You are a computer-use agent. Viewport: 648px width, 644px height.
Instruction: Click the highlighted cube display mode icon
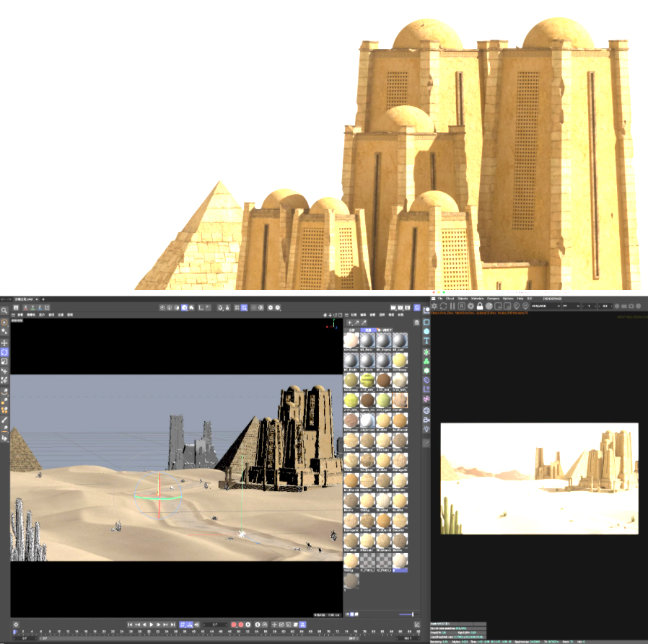pyautogui.click(x=184, y=308)
